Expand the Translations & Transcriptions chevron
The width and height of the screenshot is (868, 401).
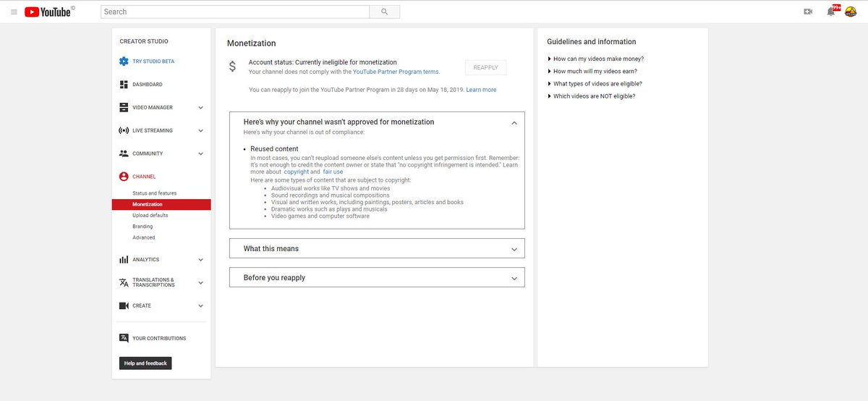point(200,283)
